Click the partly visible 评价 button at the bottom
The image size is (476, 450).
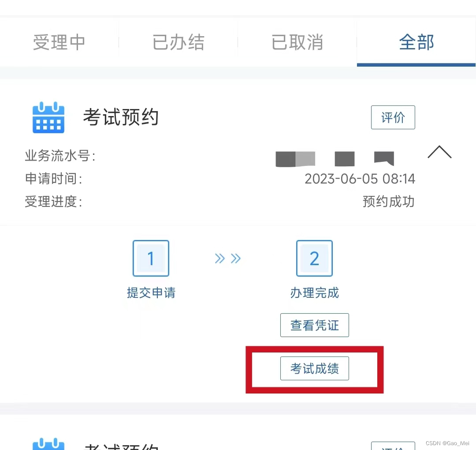[393, 446]
